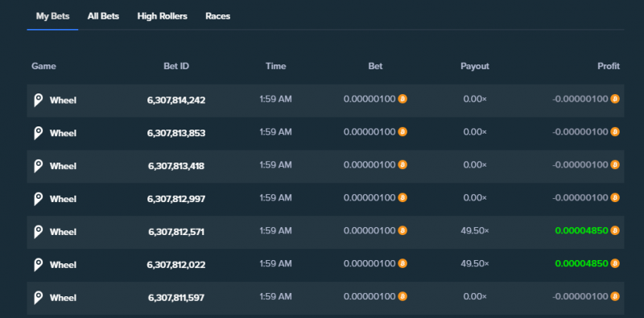This screenshot has height=318, width=644.
Task: Open bet ID 6,307,813,418
Action: click(176, 166)
